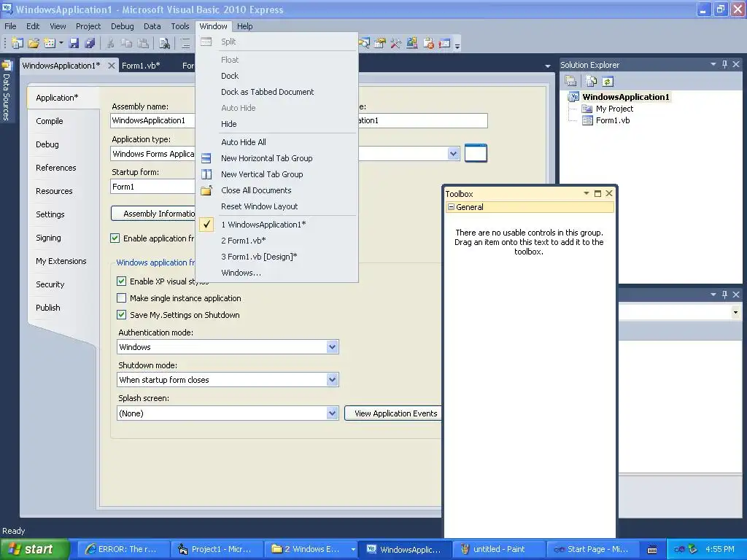
Task: Click the Windows start button
Action: [x=34, y=549]
